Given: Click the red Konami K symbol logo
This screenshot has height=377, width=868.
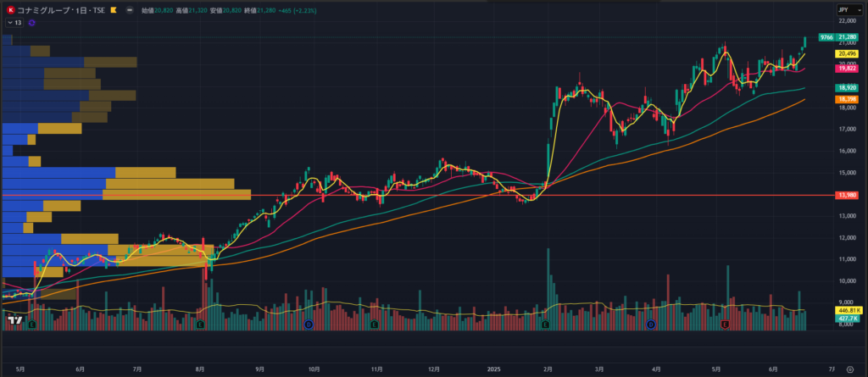Looking at the screenshot, I should click(x=10, y=10).
